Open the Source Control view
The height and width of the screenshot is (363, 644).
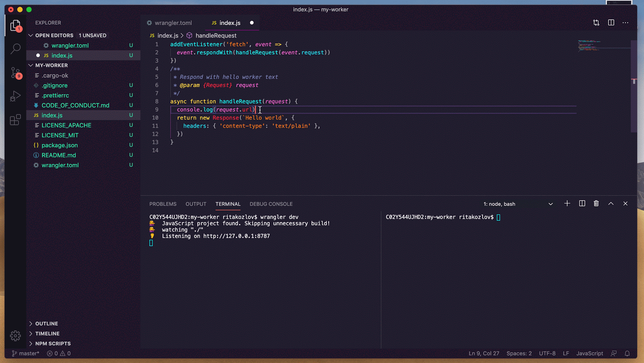click(x=15, y=73)
